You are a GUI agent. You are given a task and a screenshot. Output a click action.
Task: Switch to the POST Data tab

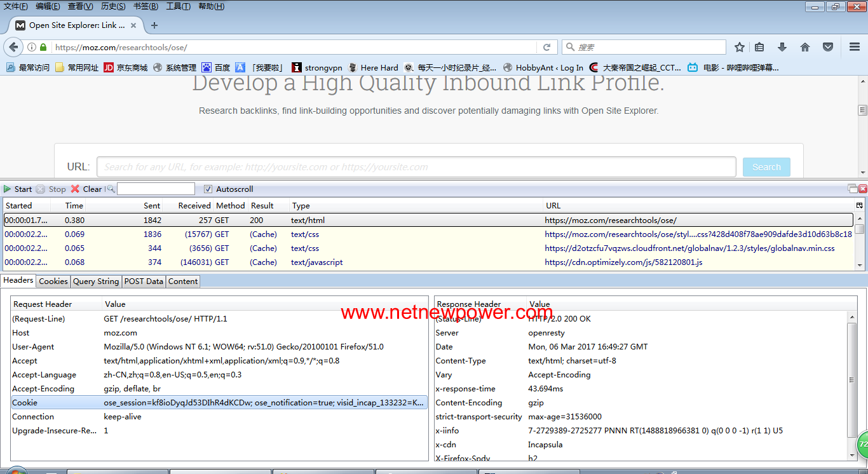coord(144,281)
